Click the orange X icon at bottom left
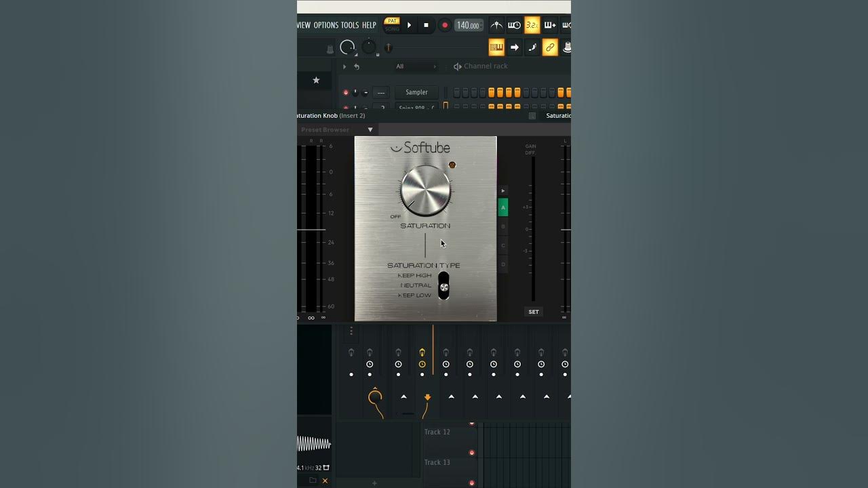Viewport: 868px width, 488px height. 325,481
